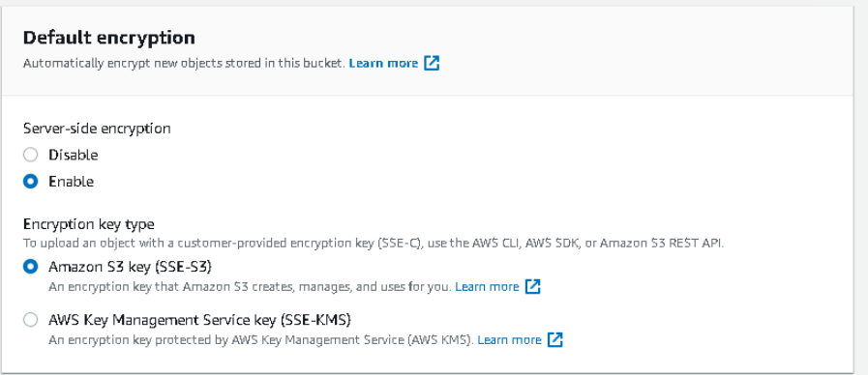This screenshot has height=375, width=868.
Task: Choose the AWS Key Management Service key radio button
Action: 30,320
